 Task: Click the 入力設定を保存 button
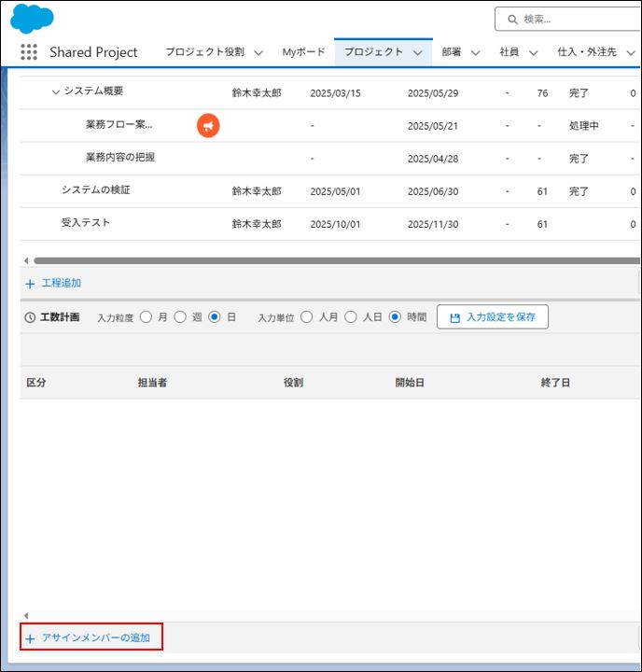(492, 317)
